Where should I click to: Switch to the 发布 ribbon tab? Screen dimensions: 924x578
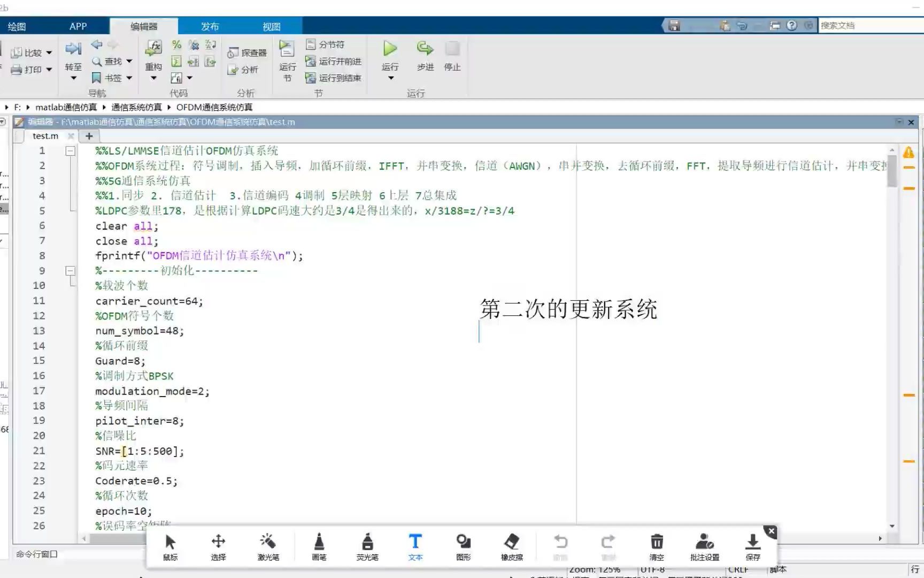click(x=209, y=26)
